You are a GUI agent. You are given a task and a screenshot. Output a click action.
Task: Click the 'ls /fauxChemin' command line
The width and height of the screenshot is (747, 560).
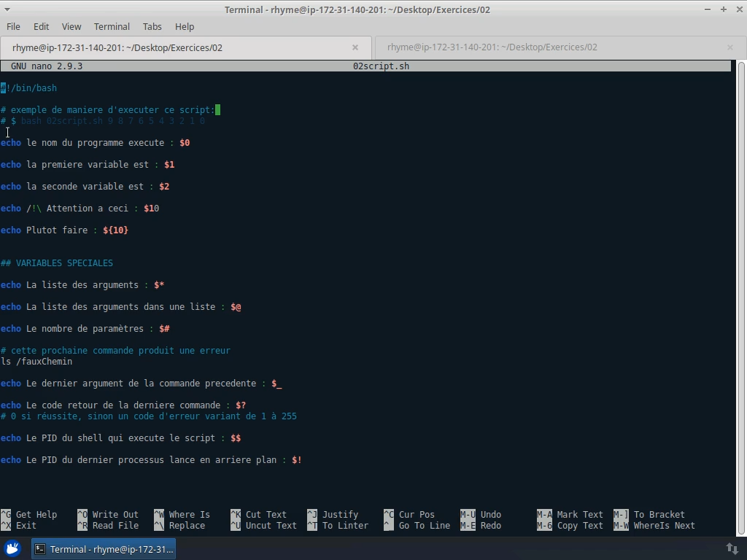pyautogui.click(x=36, y=362)
